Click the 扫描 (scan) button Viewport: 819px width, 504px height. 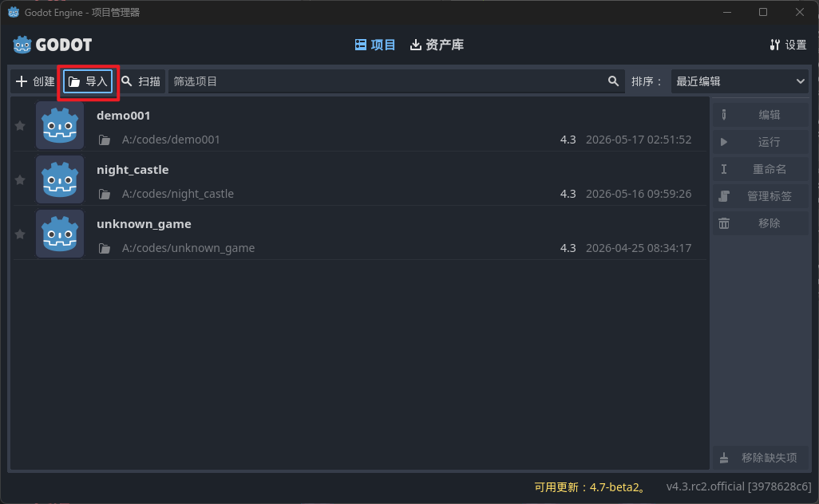[141, 81]
